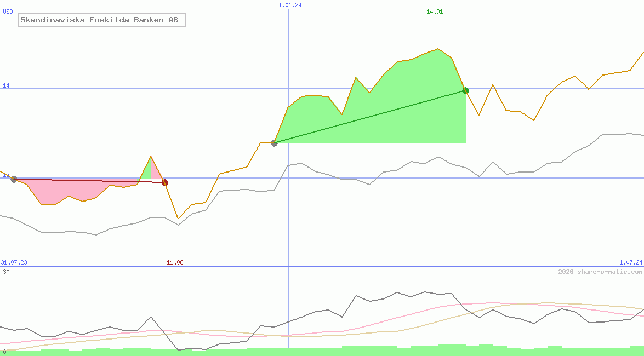Viewport: 644px width, 356px height.
Task: Click the 0 indicator scale label
Action: [x=4, y=352]
